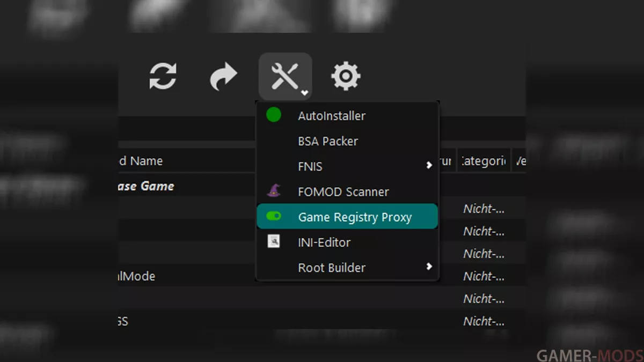Select the AutoInstaller menu item
Viewport: 644px width, 362px height.
point(332,116)
